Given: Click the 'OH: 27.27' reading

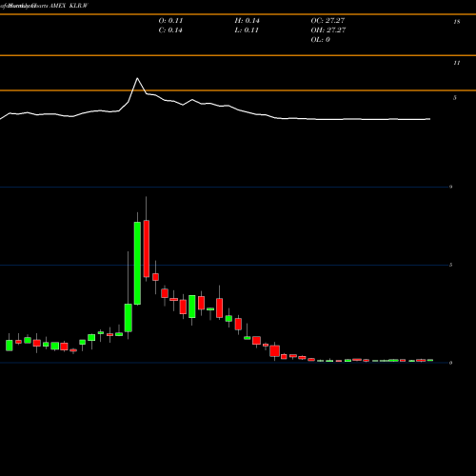Looking at the screenshot, I should click(x=328, y=30).
